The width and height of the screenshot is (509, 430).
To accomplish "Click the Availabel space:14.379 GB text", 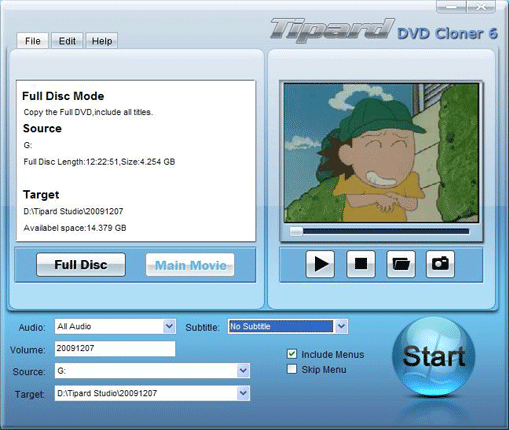I will [x=75, y=228].
